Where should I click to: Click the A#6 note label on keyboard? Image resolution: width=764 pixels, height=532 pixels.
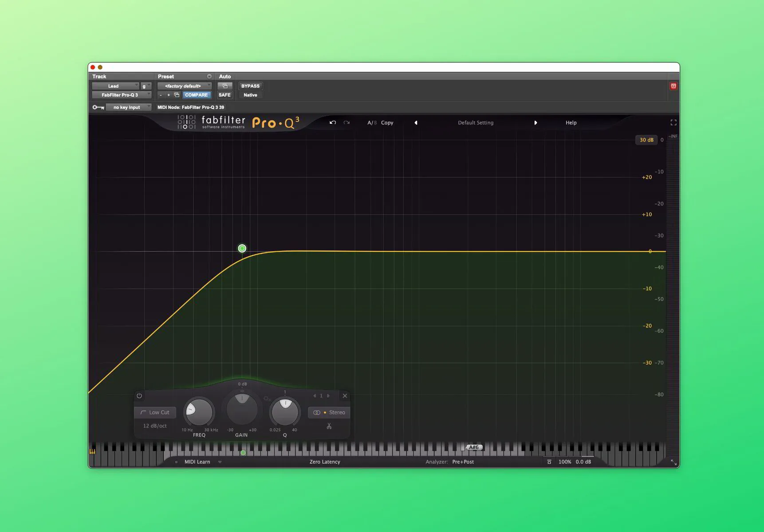pos(474,447)
